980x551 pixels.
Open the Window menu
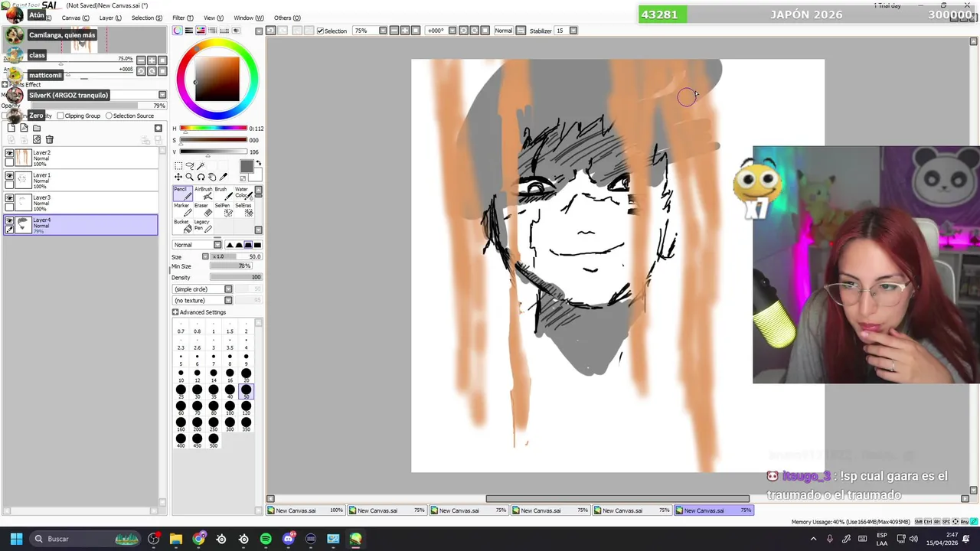[248, 18]
